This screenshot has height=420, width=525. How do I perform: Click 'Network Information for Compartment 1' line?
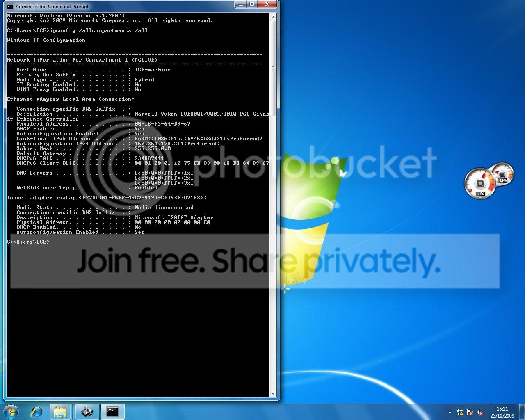coord(82,60)
